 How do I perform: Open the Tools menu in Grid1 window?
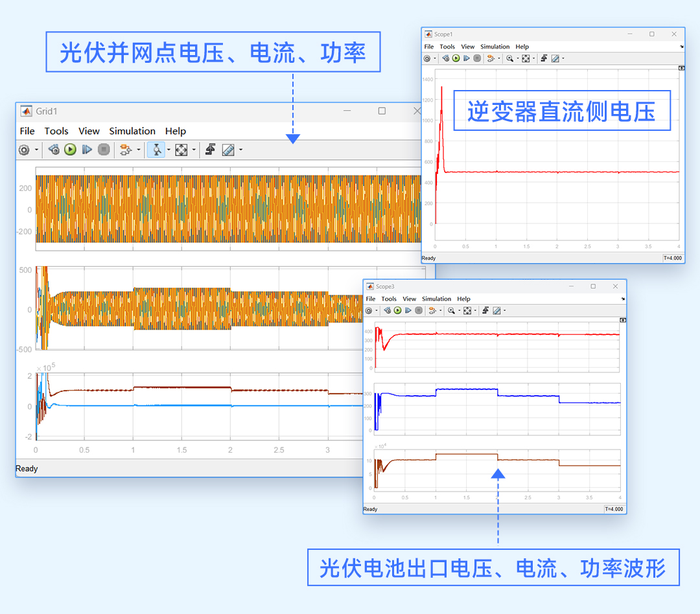click(x=56, y=131)
